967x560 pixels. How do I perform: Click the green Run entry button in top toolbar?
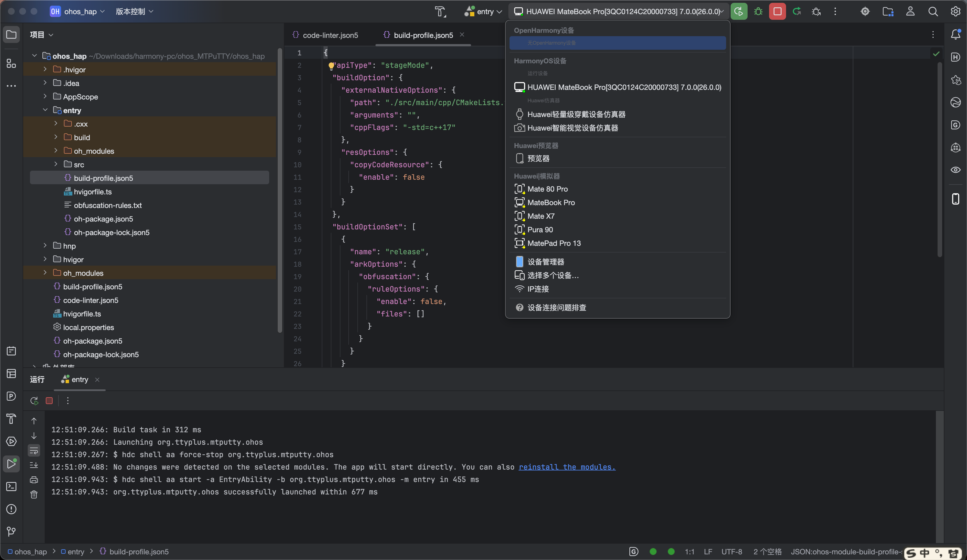pyautogui.click(x=739, y=12)
